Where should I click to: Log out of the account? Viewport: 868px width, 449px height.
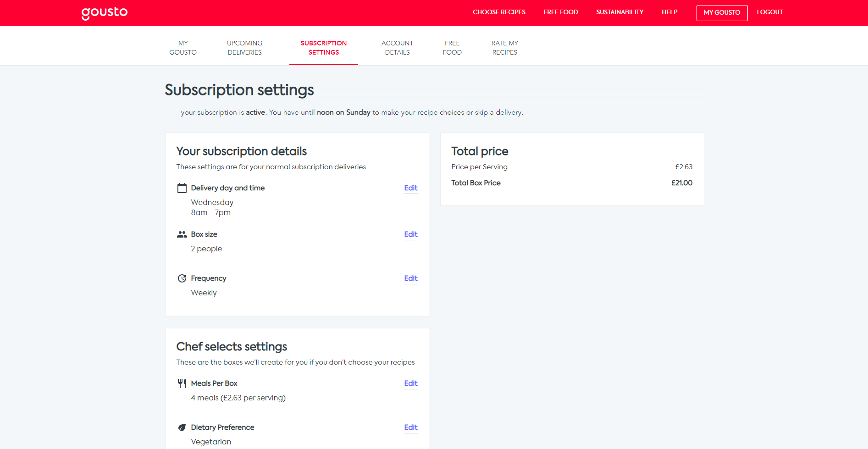(x=770, y=12)
